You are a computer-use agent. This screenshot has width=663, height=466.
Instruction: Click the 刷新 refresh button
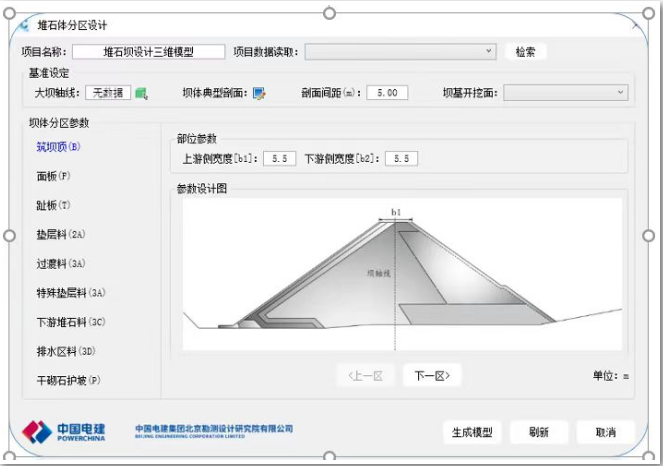539,432
